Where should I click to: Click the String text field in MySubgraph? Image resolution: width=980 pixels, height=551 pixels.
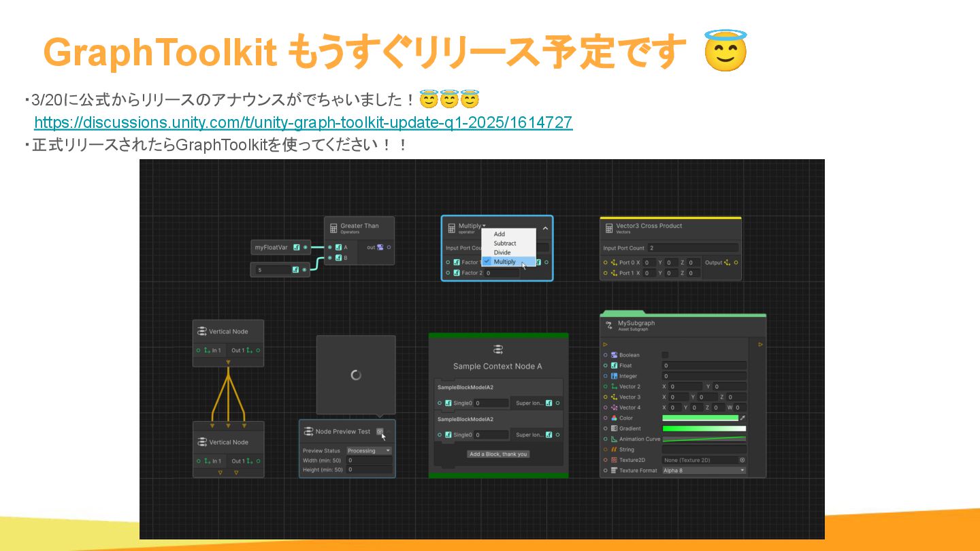point(704,450)
